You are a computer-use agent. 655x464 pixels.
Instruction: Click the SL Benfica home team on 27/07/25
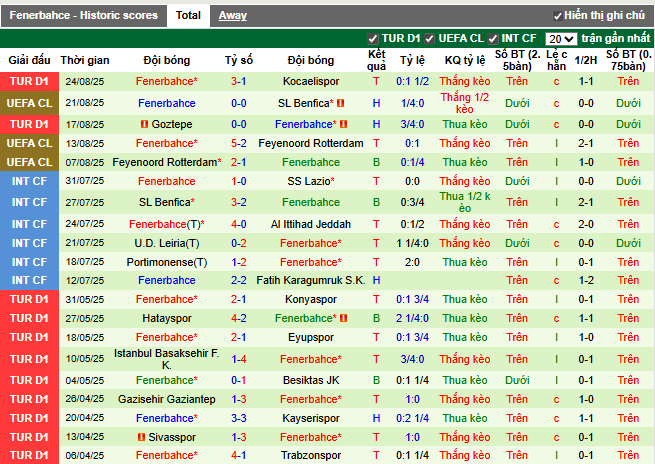167,202
